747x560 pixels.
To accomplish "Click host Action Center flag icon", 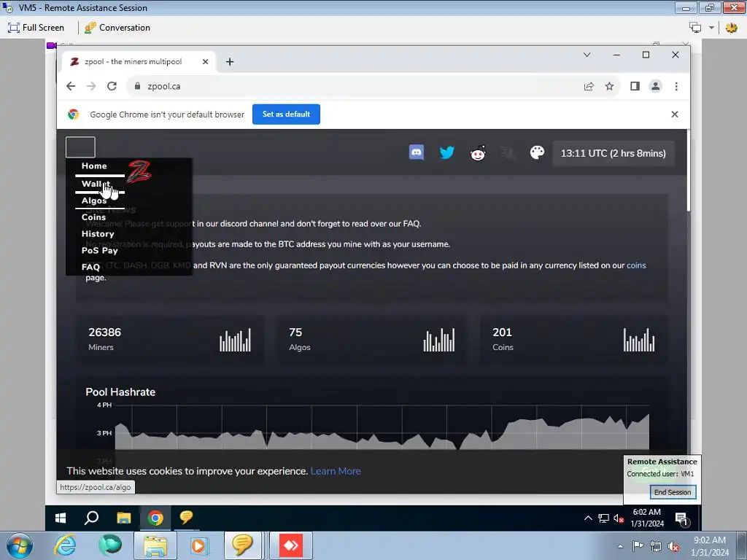I will 638,546.
